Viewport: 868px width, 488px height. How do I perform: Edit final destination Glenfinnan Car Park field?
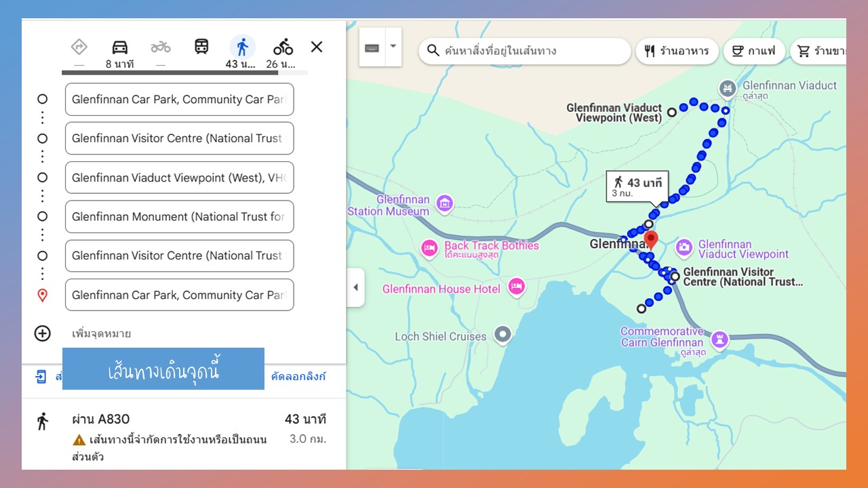coord(180,295)
